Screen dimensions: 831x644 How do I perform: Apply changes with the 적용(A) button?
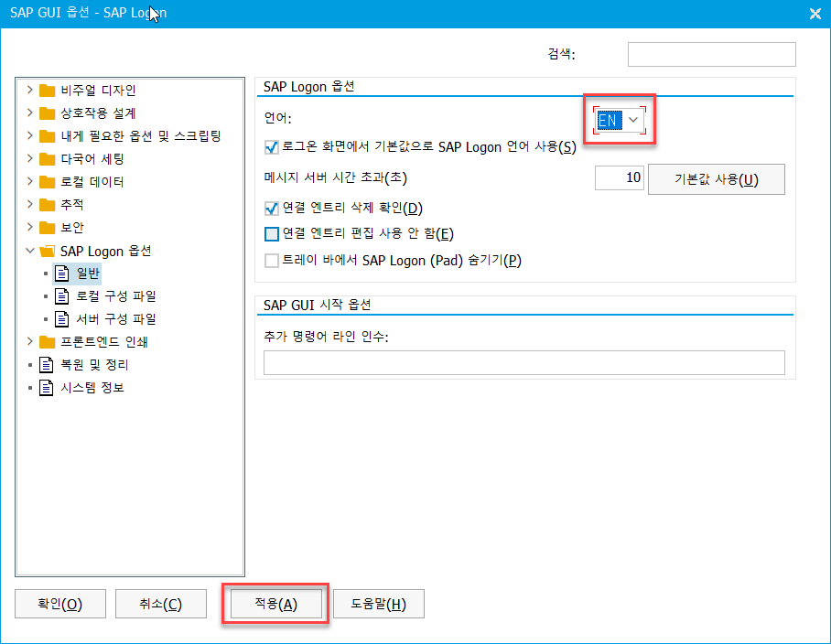[276, 604]
